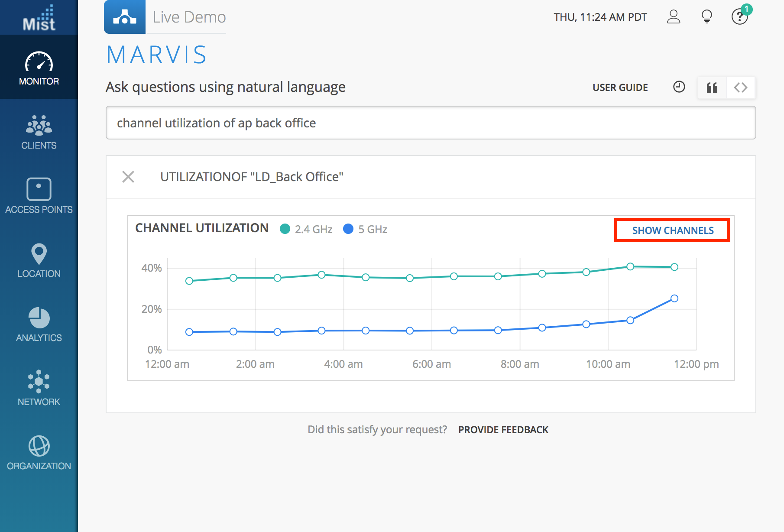
Task: Click the Marvis query input field
Action: 431,123
